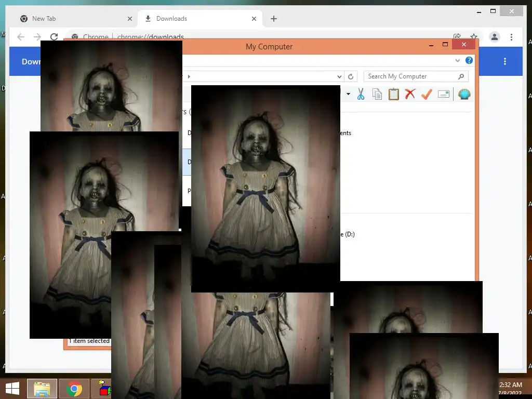
Task: Click the orange checkmark icon
Action: pyautogui.click(x=427, y=94)
